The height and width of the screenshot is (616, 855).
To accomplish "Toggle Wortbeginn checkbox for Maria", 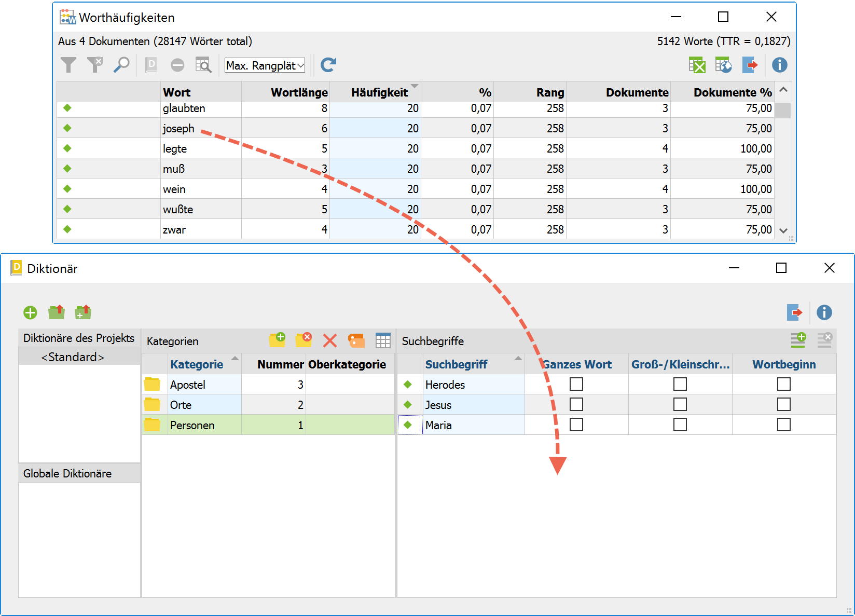I will pos(784,425).
